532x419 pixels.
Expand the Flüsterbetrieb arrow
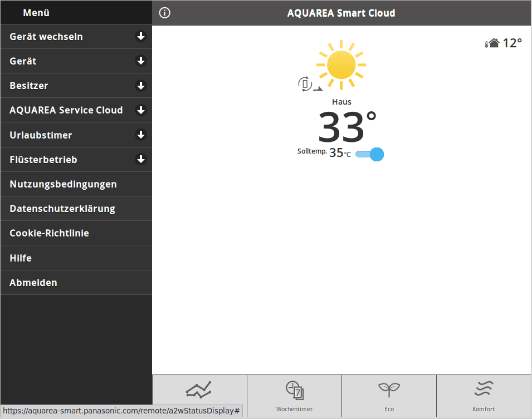141,159
